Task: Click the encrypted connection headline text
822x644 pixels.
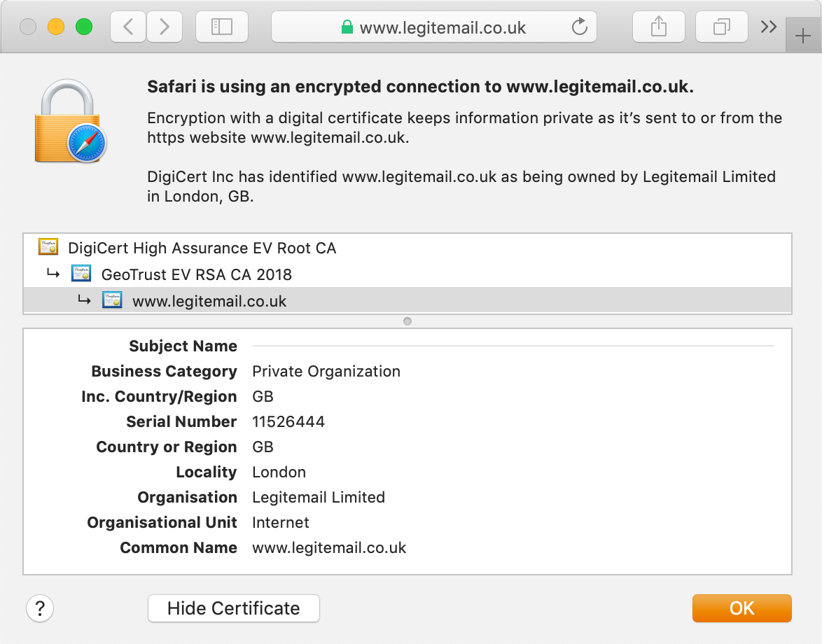Action: 420,87
